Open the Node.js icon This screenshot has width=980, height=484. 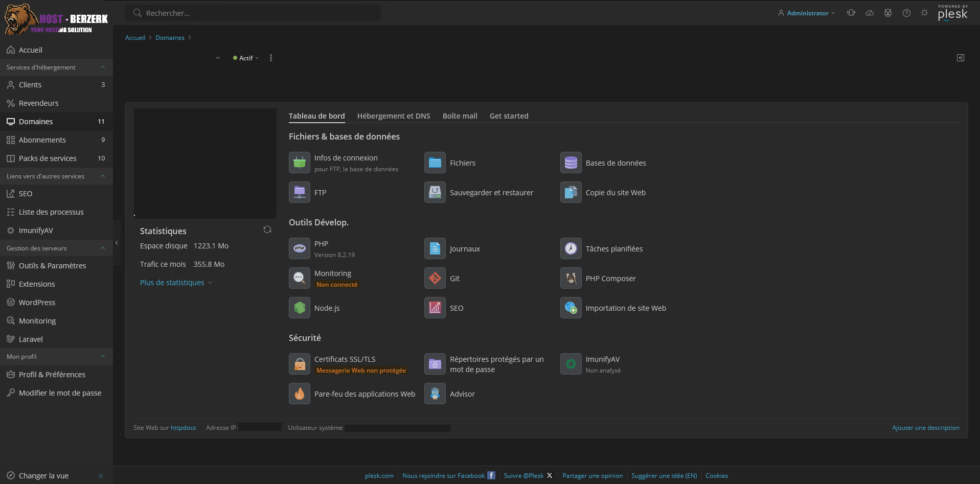coord(300,308)
